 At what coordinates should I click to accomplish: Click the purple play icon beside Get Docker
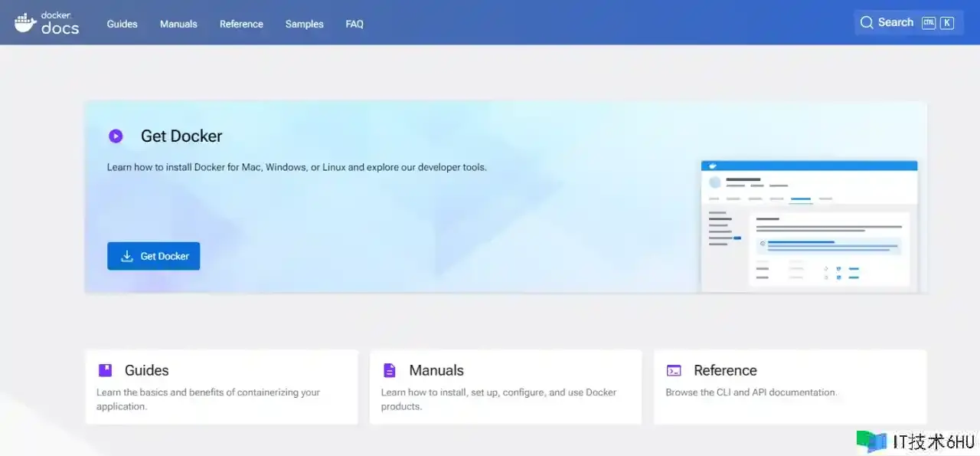pos(116,136)
